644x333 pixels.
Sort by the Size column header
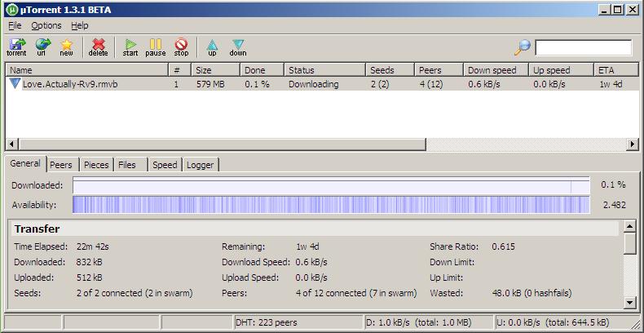[x=216, y=70]
